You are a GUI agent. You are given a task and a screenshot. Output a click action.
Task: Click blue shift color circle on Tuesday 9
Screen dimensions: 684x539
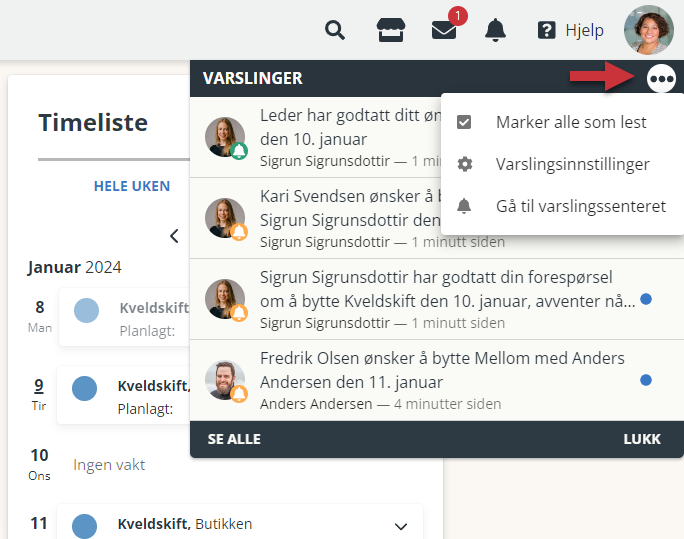84,388
